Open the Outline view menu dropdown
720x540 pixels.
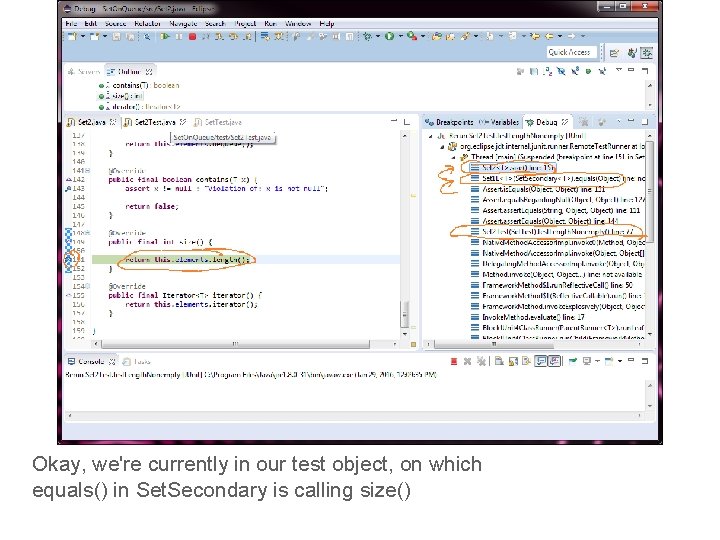pos(619,70)
